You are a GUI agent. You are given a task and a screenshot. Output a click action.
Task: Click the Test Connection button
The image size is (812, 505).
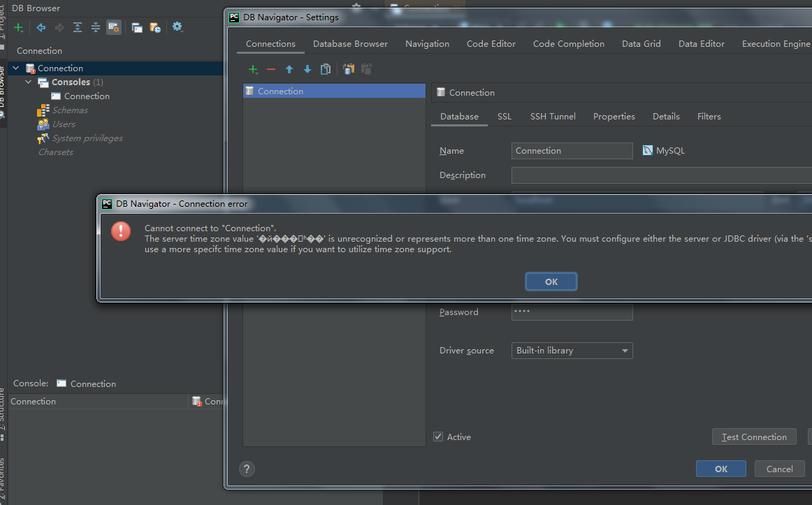point(754,437)
